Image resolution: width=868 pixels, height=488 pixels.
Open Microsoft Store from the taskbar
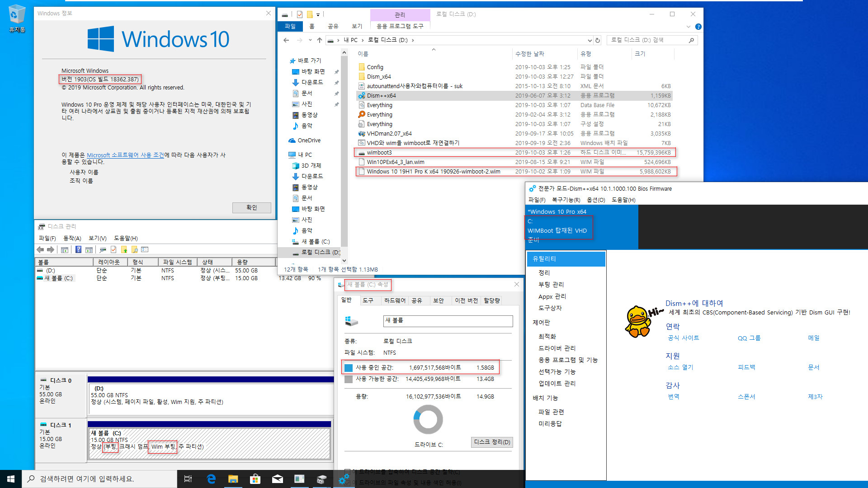pyautogui.click(x=255, y=479)
